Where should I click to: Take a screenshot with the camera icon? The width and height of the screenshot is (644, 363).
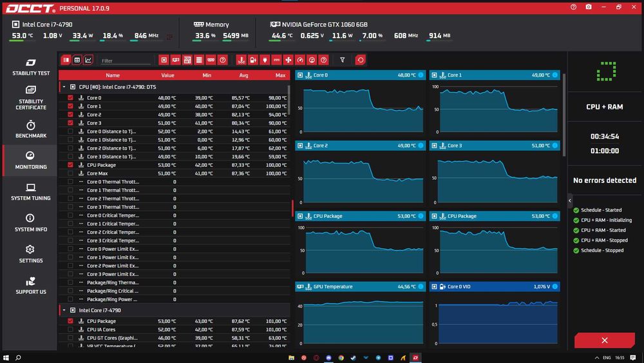(589, 7)
